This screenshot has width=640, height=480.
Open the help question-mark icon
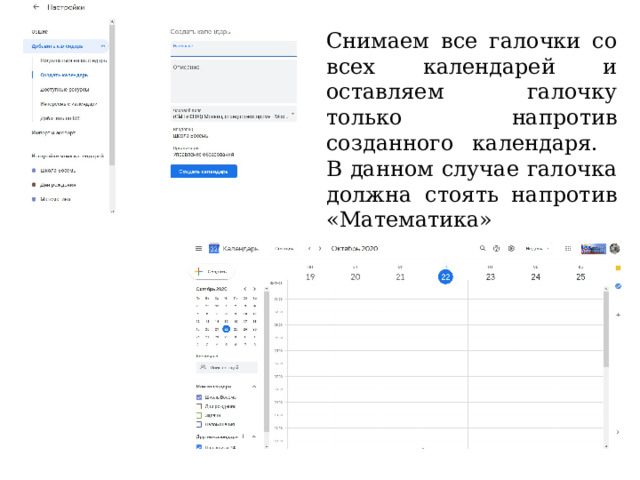pyautogui.click(x=496, y=248)
